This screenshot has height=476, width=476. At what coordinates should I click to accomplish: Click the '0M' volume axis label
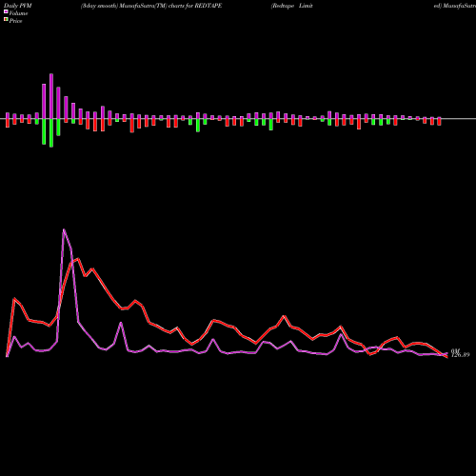(455, 350)
